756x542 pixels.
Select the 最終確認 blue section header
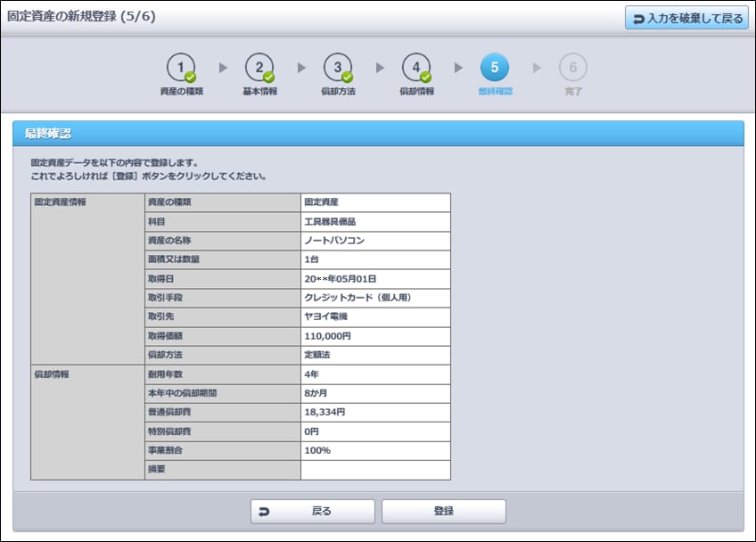coord(378,134)
